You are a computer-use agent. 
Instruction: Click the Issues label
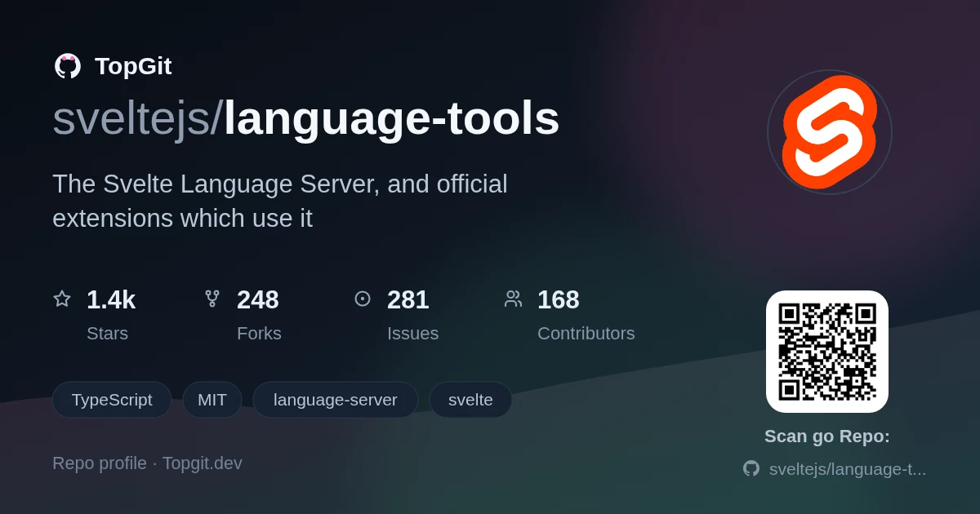coord(412,333)
